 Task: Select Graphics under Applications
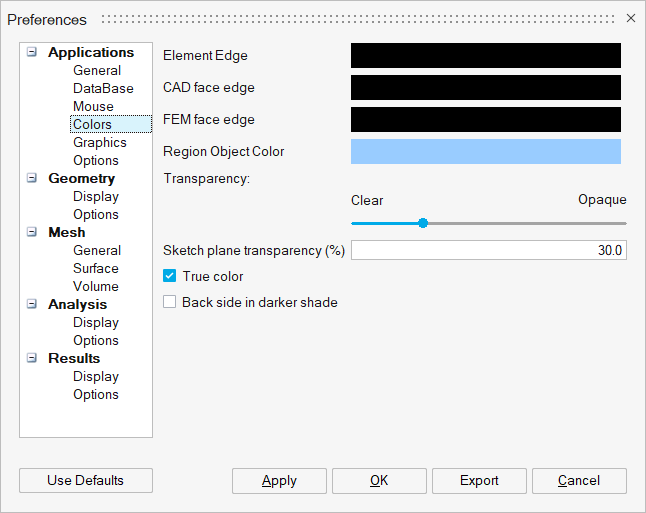pos(100,143)
